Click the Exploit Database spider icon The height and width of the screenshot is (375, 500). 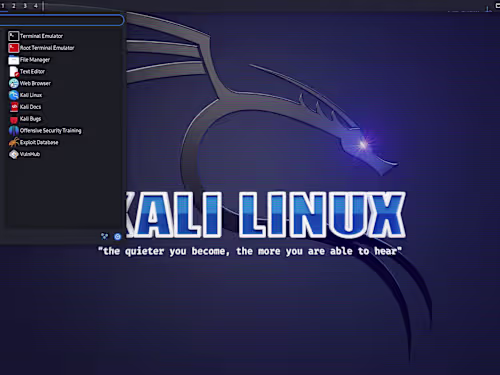pyautogui.click(x=14, y=143)
